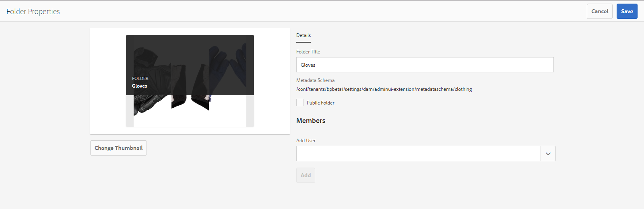Image resolution: width=644 pixels, height=209 pixels.
Task: Open the Change Thumbnail option
Action: point(118,148)
